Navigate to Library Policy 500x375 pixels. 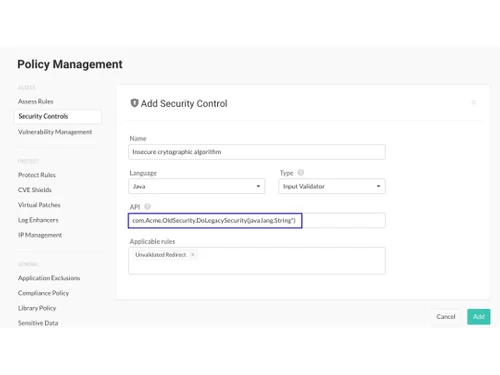(37, 308)
